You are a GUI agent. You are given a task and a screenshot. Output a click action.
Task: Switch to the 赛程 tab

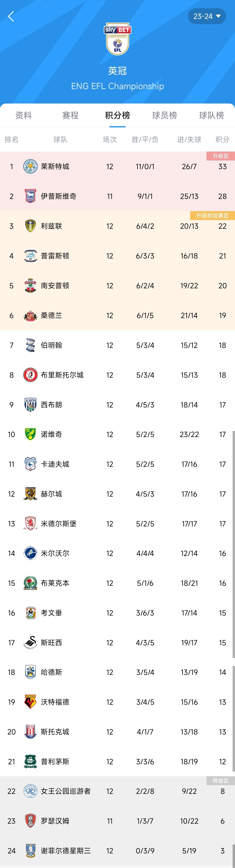pos(70,115)
